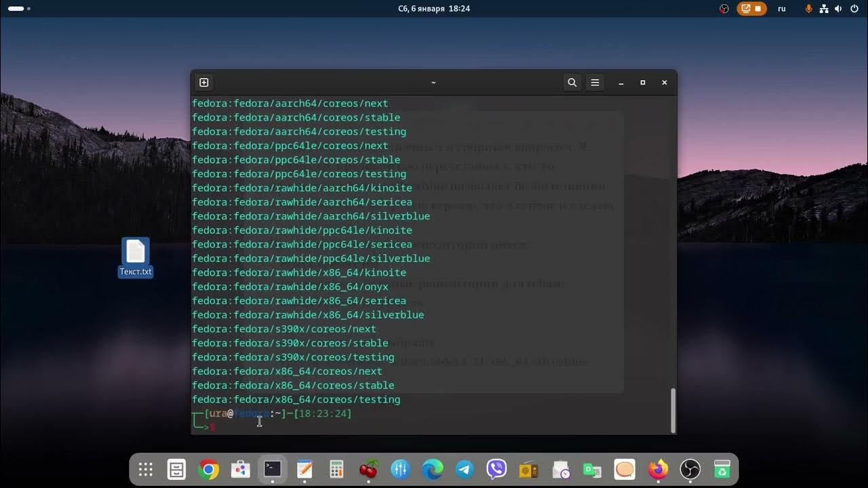This screenshot has width=868, height=488.
Task: Open OBS indicator in top bar
Action: tap(724, 9)
